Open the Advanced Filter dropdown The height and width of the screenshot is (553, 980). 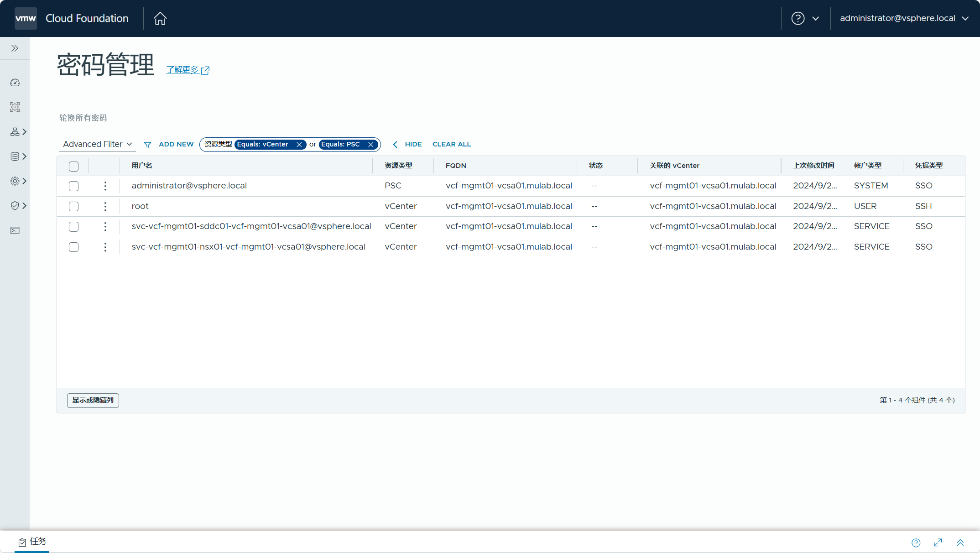pyautogui.click(x=98, y=144)
